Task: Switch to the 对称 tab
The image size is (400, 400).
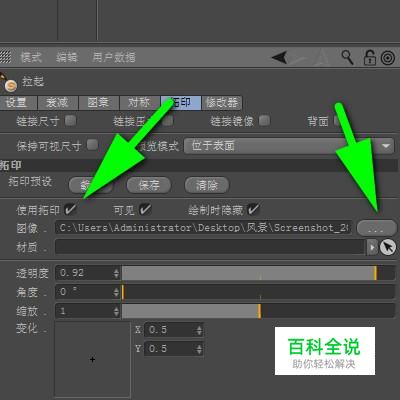Action: point(140,103)
